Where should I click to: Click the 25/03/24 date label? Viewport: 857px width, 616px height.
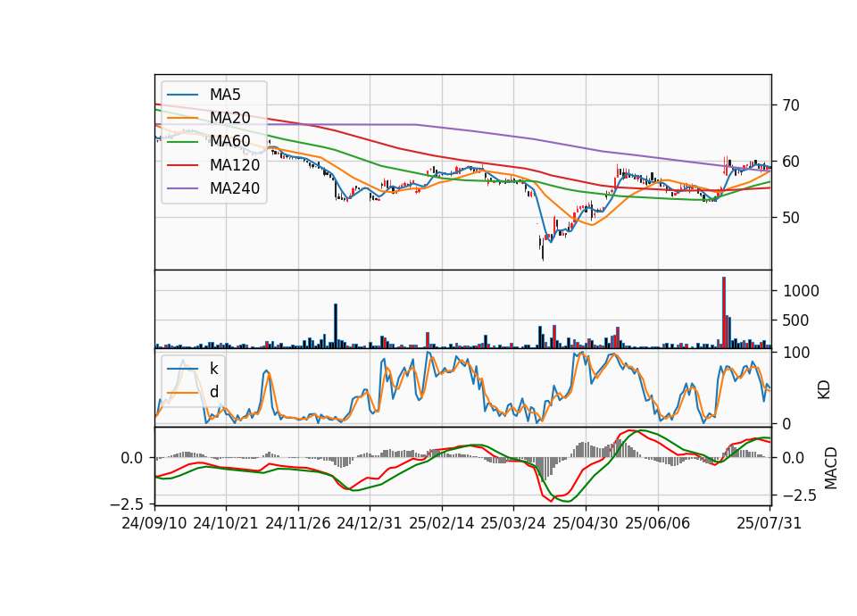513,523
